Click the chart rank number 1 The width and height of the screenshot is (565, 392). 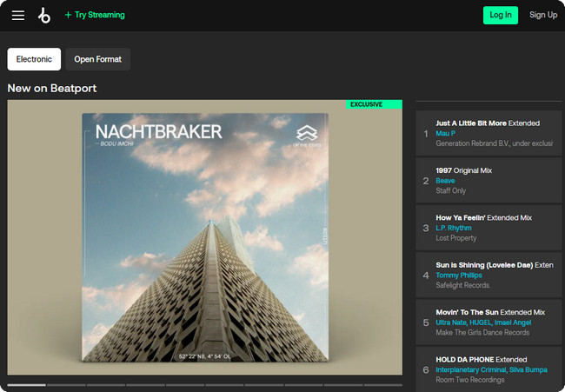click(x=426, y=134)
